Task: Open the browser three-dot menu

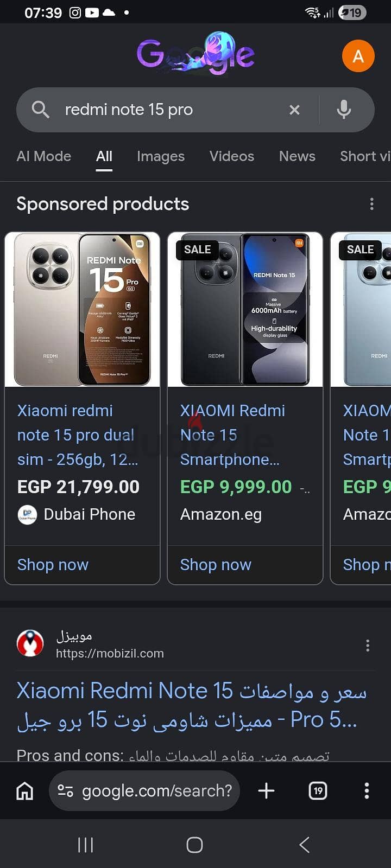Action: click(367, 791)
